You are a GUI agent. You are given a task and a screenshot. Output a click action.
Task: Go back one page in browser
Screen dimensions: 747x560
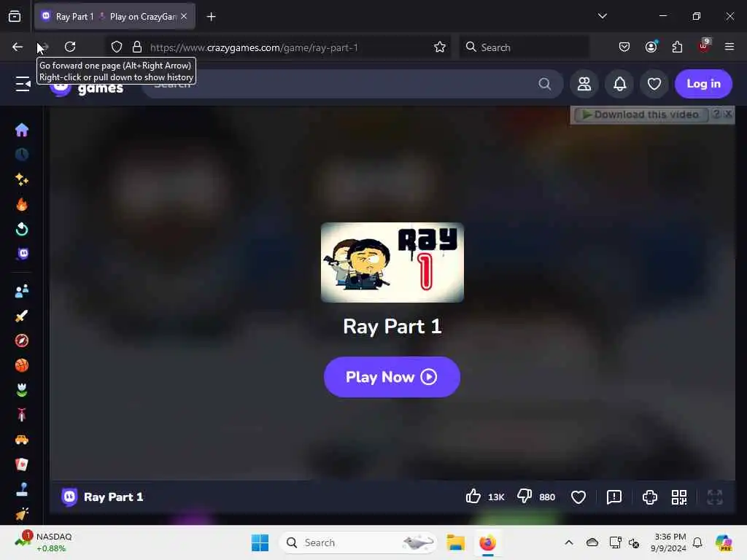pos(18,47)
